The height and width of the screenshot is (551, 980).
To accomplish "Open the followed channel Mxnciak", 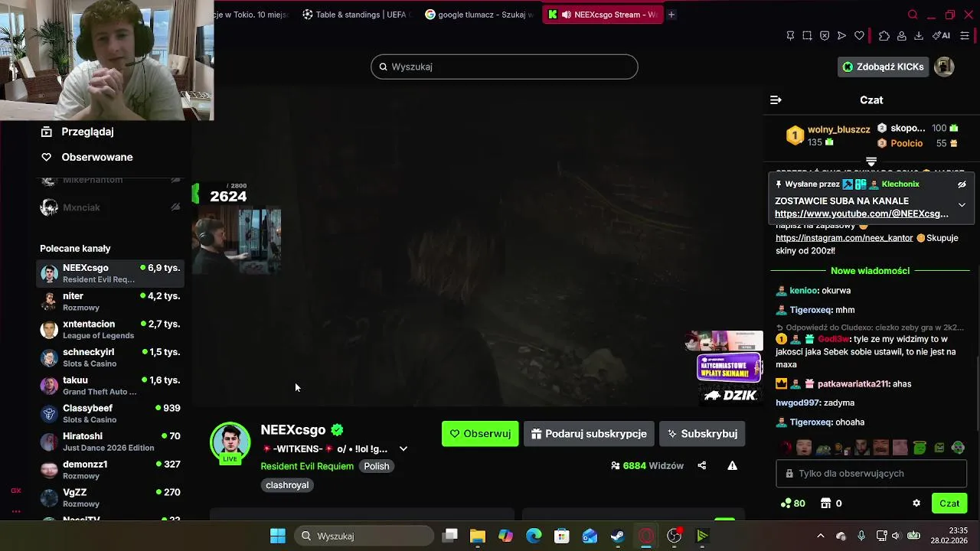I will point(110,207).
